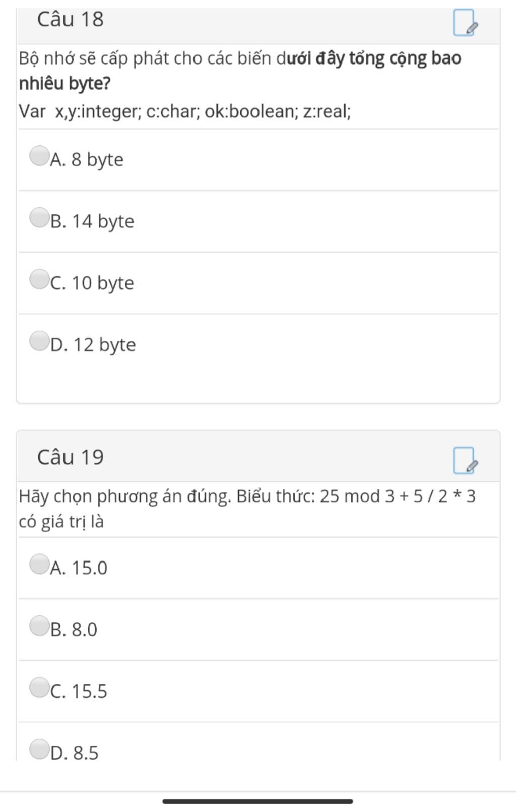Click the Câu 18 header title
This screenshot has height=812, width=516.
pyautogui.click(x=71, y=19)
